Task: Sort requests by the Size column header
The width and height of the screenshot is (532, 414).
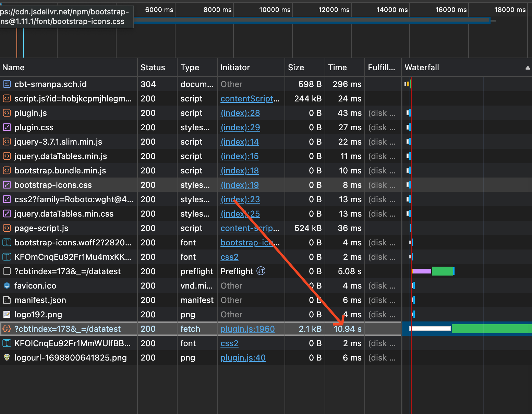Action: 296,67
